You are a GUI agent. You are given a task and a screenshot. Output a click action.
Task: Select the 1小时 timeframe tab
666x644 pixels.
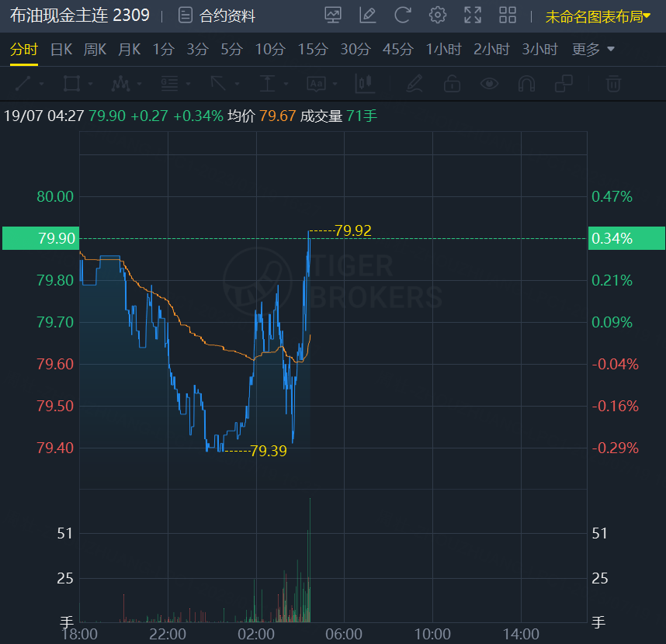(x=443, y=49)
